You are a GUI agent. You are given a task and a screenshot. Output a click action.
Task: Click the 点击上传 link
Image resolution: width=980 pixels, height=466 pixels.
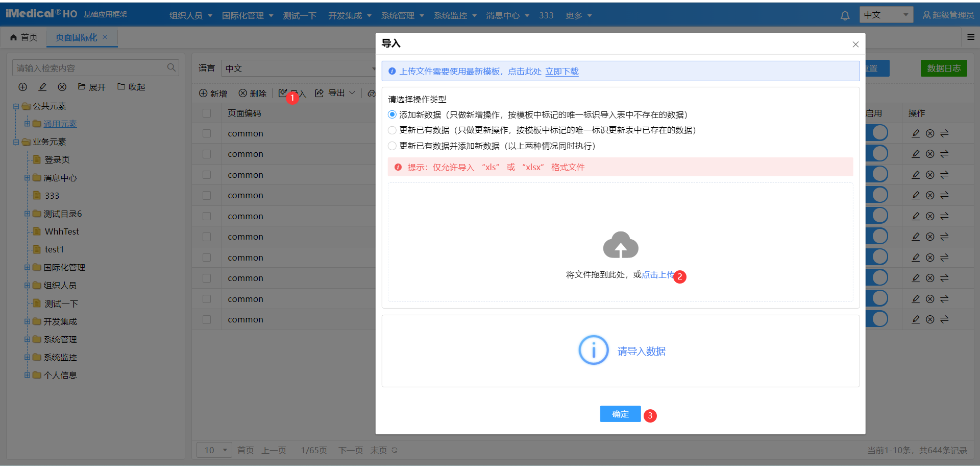click(658, 274)
